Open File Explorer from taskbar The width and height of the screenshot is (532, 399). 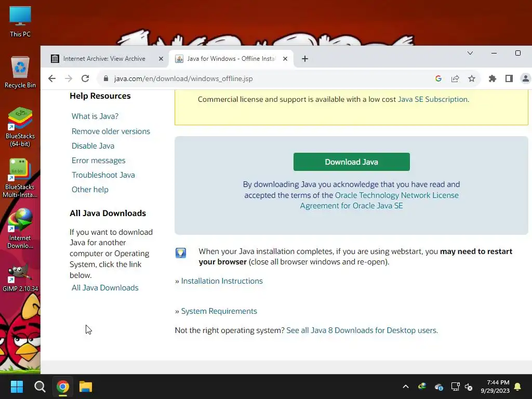click(x=86, y=387)
